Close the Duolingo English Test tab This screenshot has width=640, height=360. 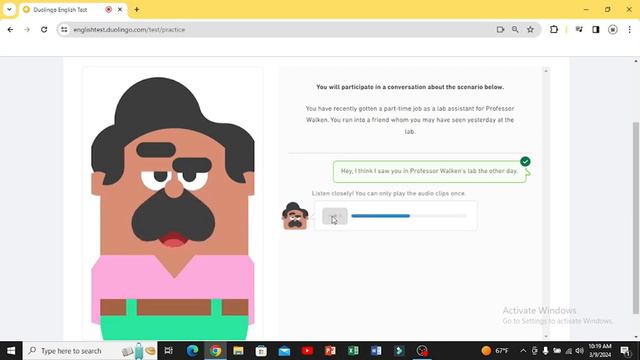(x=120, y=9)
